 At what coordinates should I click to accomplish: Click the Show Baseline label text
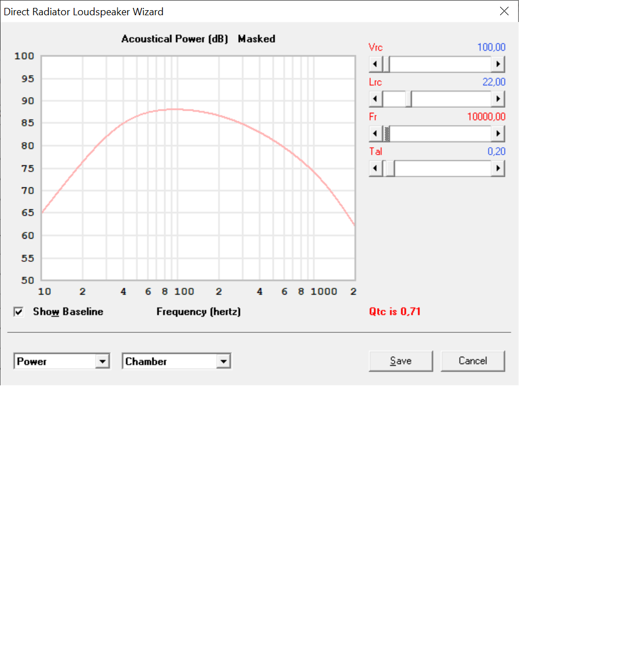point(68,311)
